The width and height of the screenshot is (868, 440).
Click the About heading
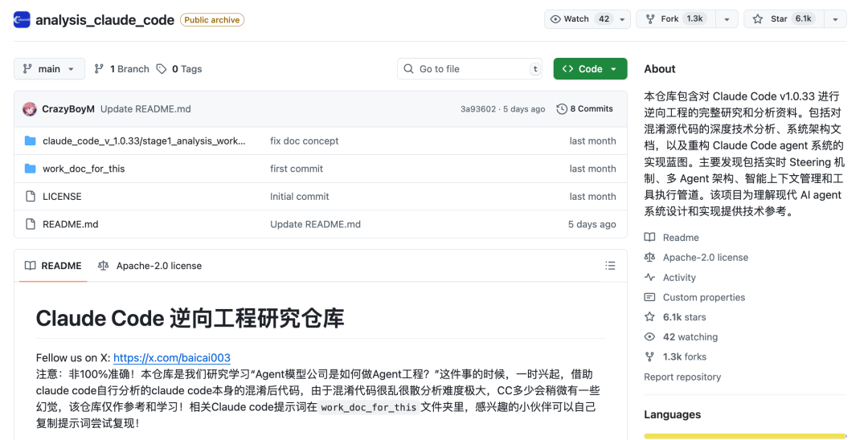click(x=659, y=69)
